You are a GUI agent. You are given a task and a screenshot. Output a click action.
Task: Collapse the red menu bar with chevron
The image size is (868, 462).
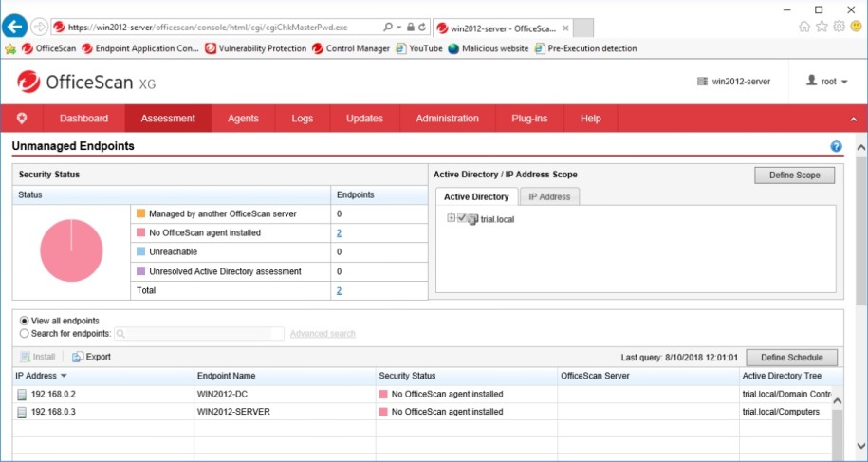pyautogui.click(x=853, y=119)
